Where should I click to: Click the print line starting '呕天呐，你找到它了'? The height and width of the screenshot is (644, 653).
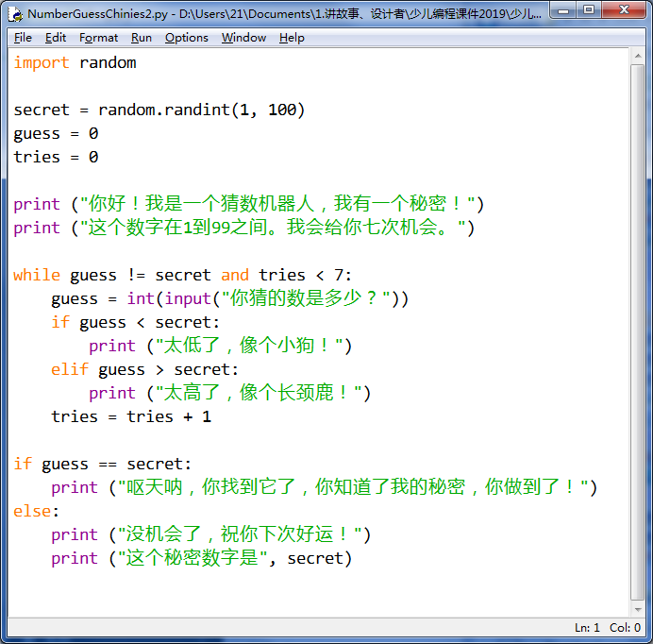click(325, 487)
